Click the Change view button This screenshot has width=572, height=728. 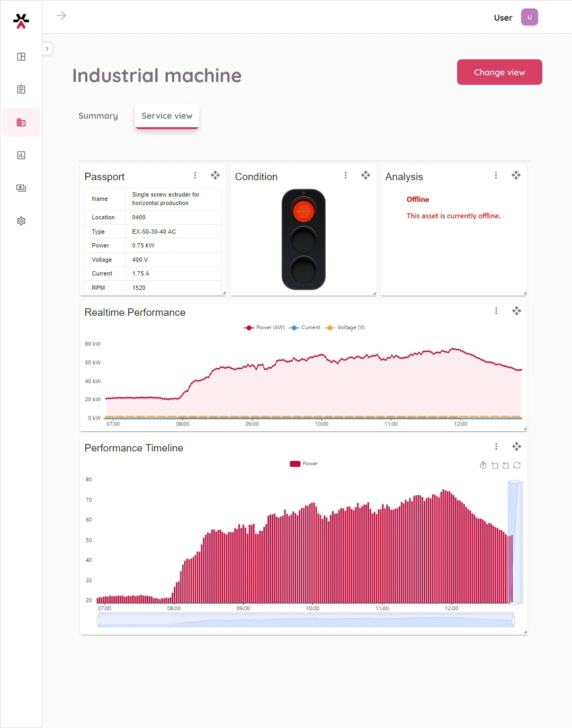coord(499,72)
